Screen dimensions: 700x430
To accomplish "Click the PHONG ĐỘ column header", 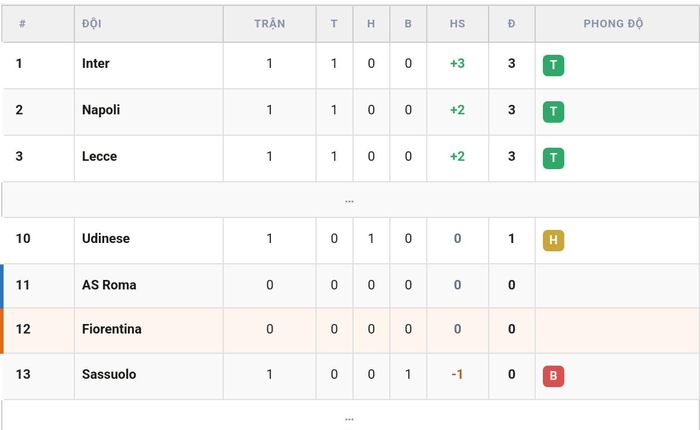I will (613, 24).
